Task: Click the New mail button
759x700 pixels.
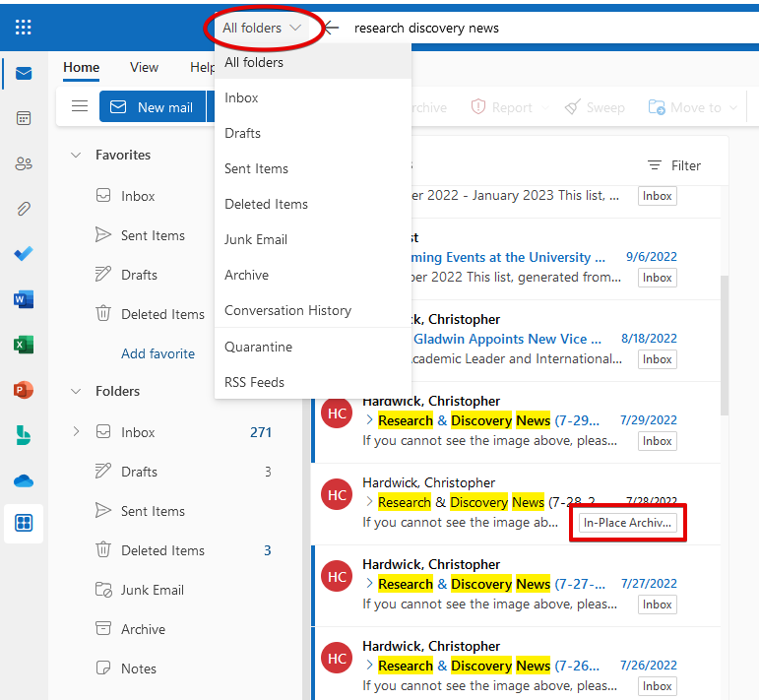Action: pyautogui.click(x=152, y=107)
